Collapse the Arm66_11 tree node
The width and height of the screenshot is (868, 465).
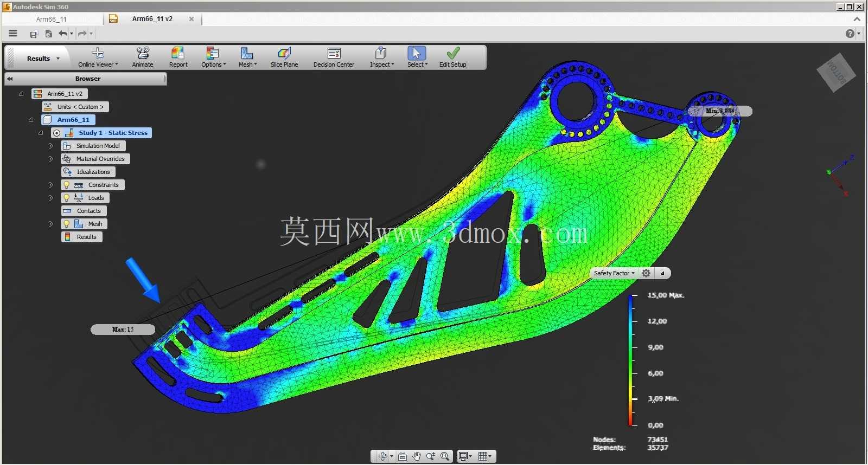tap(31, 120)
